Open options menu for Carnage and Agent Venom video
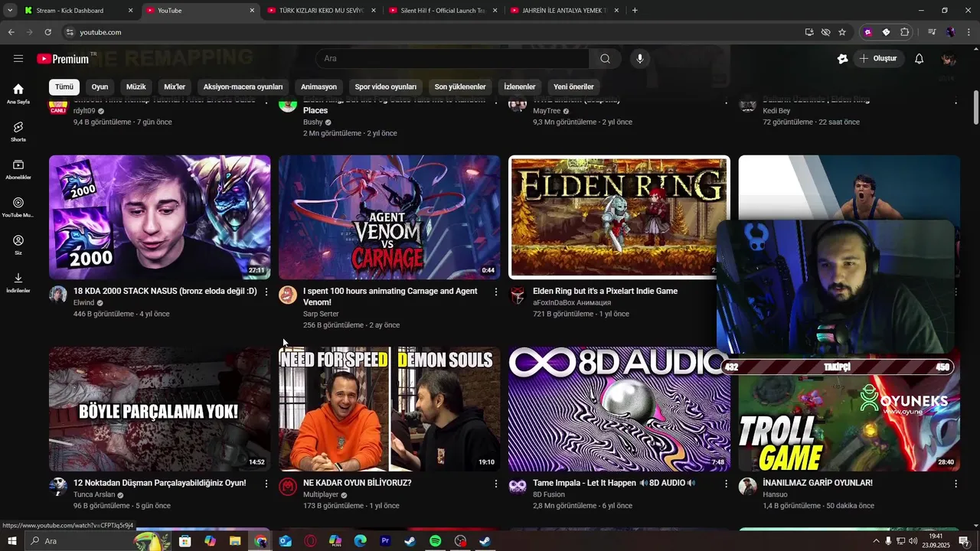This screenshot has height=551, width=980. [x=496, y=292]
